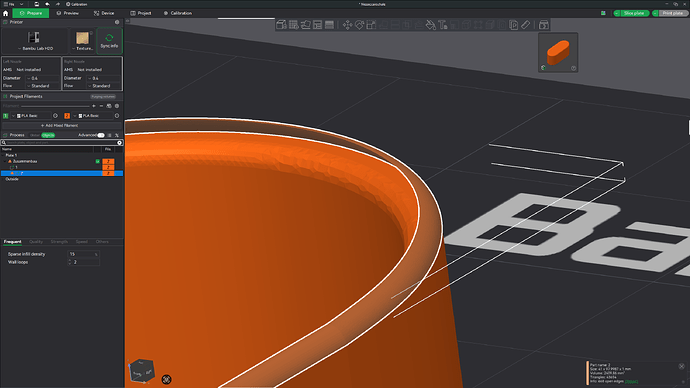Screen dimensions: 690x388
Task: Switch to the Device tab
Action: (x=104, y=13)
